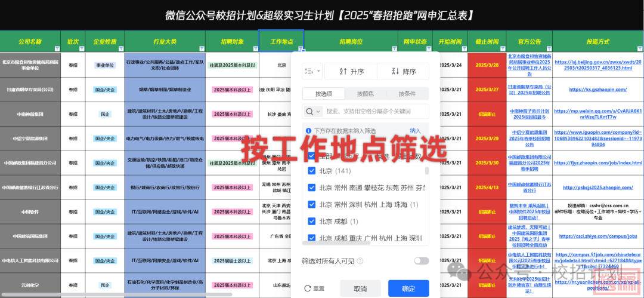
Task: Uncheck 北京 成都 重庆 广州 checkbox
Action: [x=311, y=238]
